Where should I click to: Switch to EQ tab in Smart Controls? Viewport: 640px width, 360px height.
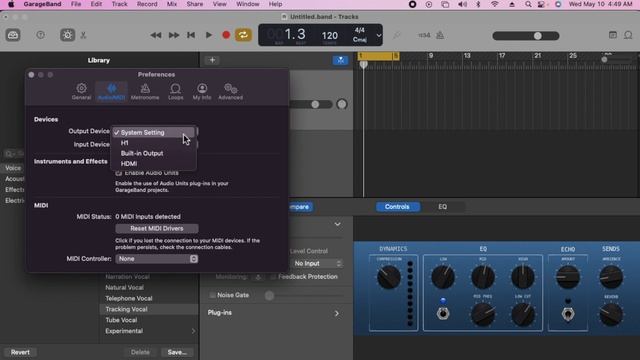[x=442, y=207]
